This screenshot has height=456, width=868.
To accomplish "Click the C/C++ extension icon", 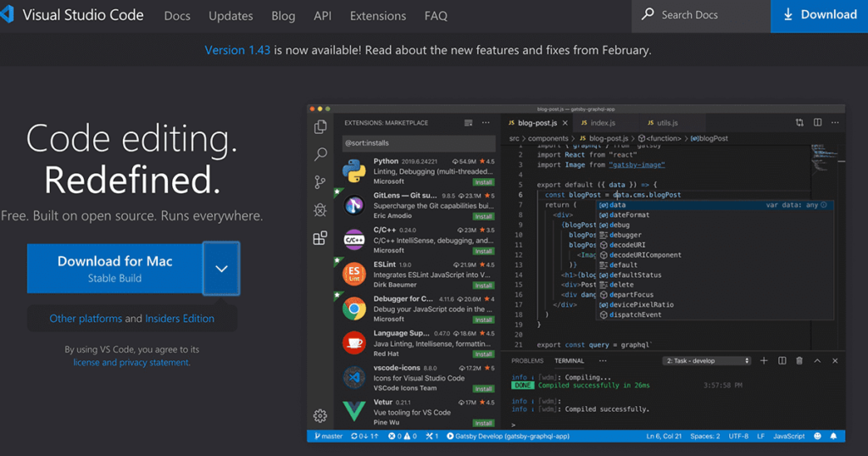I will (x=354, y=240).
